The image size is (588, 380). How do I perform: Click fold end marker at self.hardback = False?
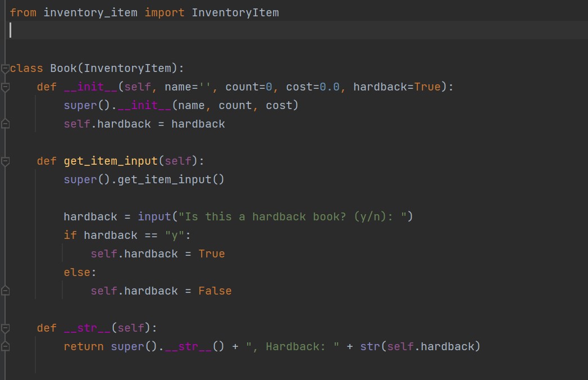click(5, 291)
